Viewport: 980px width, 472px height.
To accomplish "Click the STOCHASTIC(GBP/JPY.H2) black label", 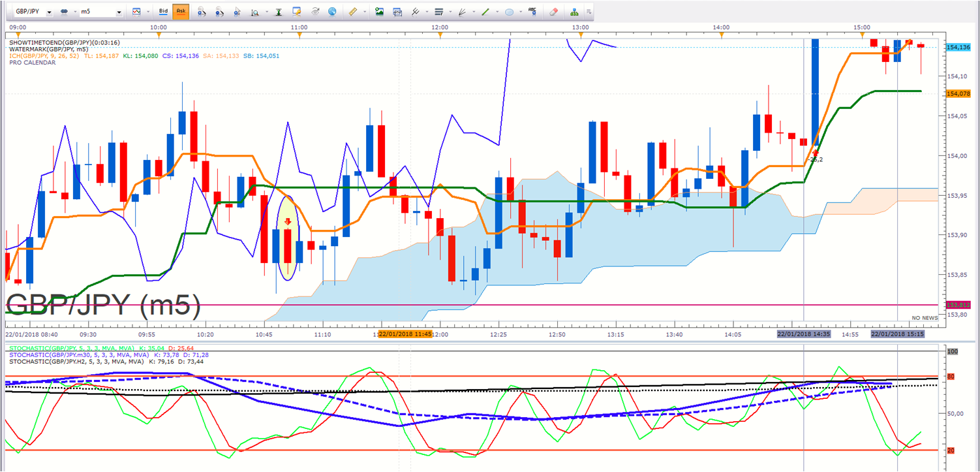I will point(76,361).
